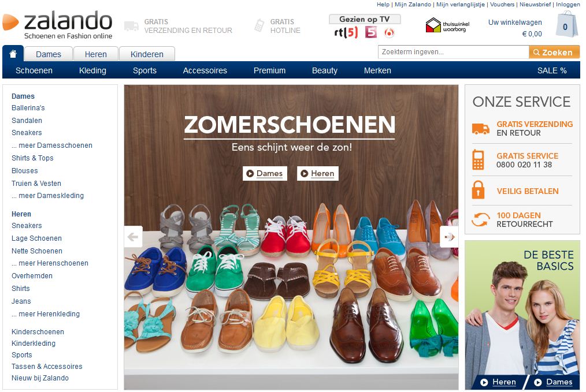This screenshot has width=586, height=392.
Task: Focus the Zoekterm ingeven search field
Action: (453, 52)
